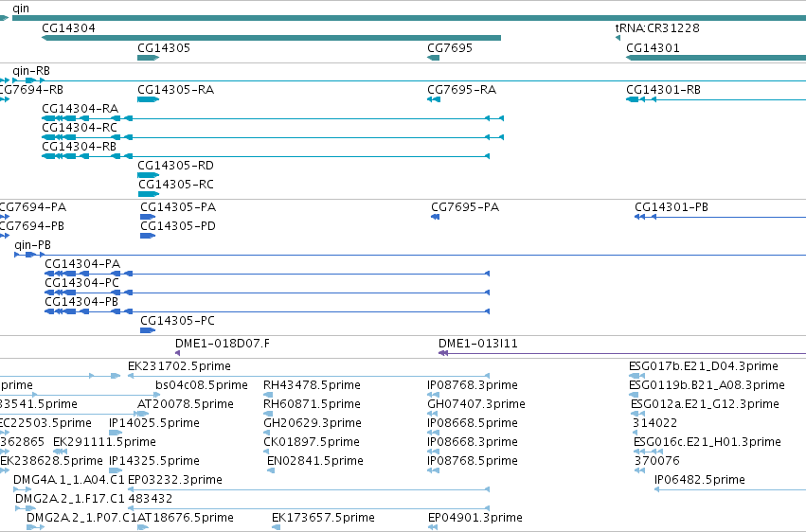Viewport: 806px width, 532px height.
Task: Click the DME1-018D07.F feature label
Action: coord(222,344)
